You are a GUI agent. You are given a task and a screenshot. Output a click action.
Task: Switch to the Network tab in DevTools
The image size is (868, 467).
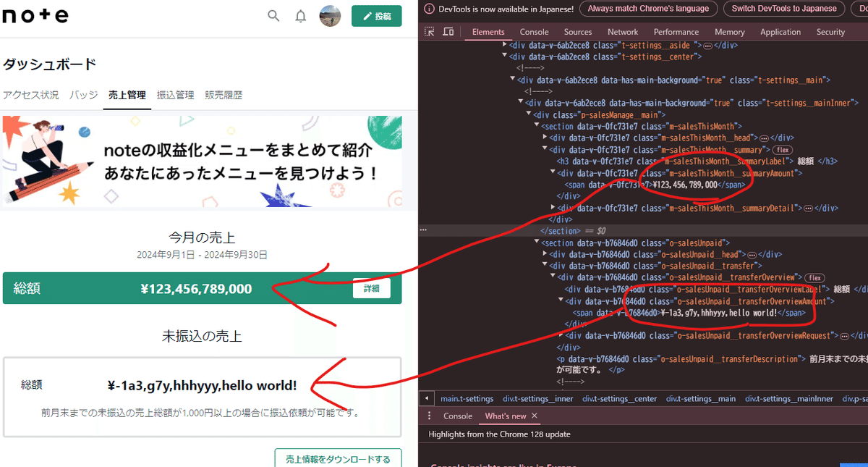click(x=623, y=31)
